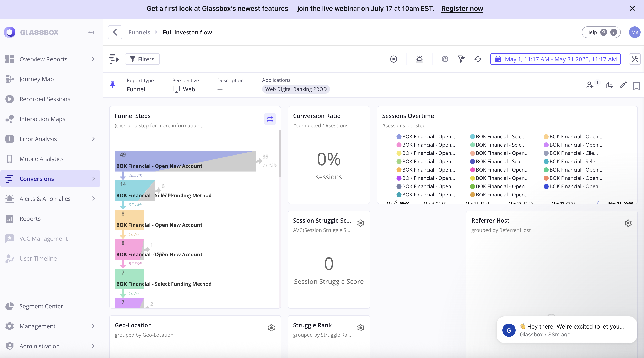Select the pink Open New Account step

pyautogui.click(x=129, y=249)
